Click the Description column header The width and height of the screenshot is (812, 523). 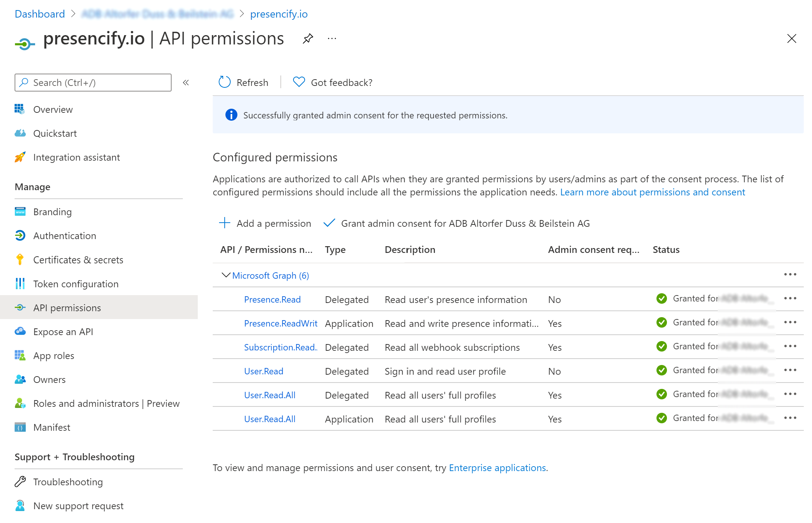tap(410, 250)
